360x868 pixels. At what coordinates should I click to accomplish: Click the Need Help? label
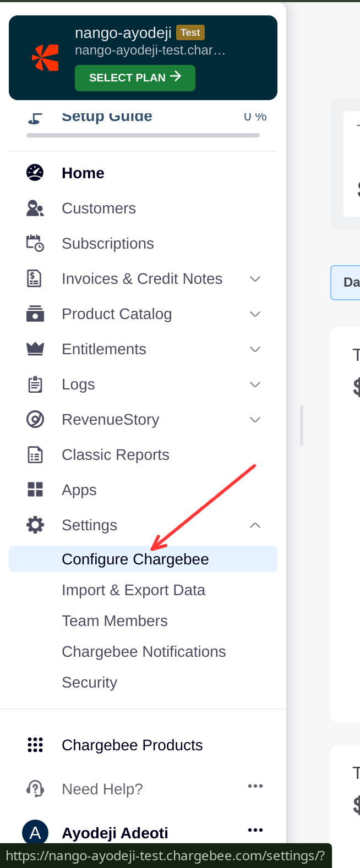tap(102, 789)
